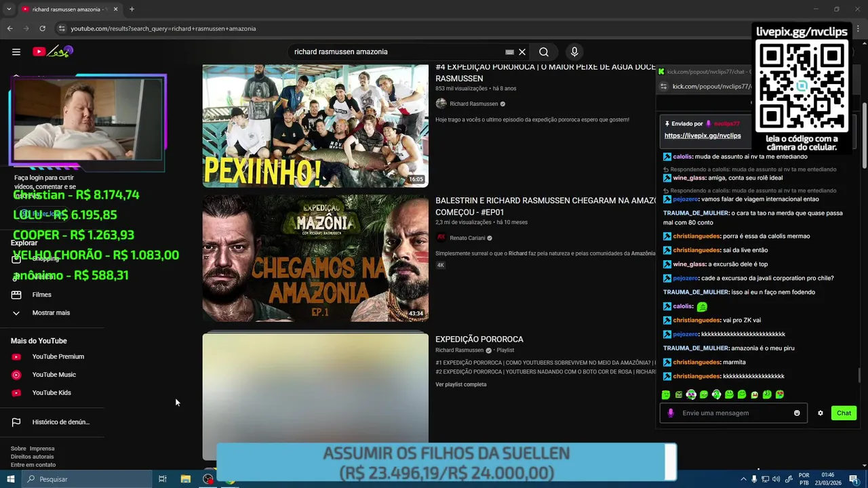Open the pinned livepix.gg/nvclips link in chat
This screenshot has height=488, width=868.
click(x=703, y=136)
